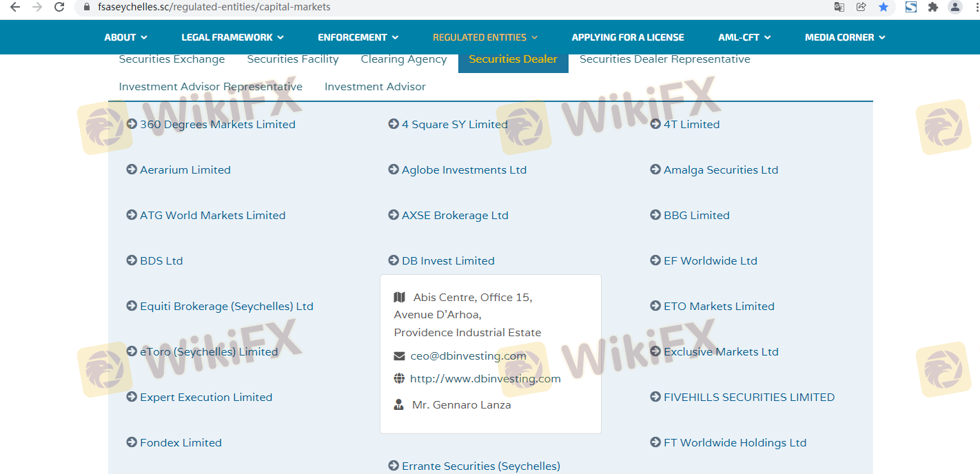Click the browser reload icon
The height and width of the screenshot is (474, 980).
59,7
